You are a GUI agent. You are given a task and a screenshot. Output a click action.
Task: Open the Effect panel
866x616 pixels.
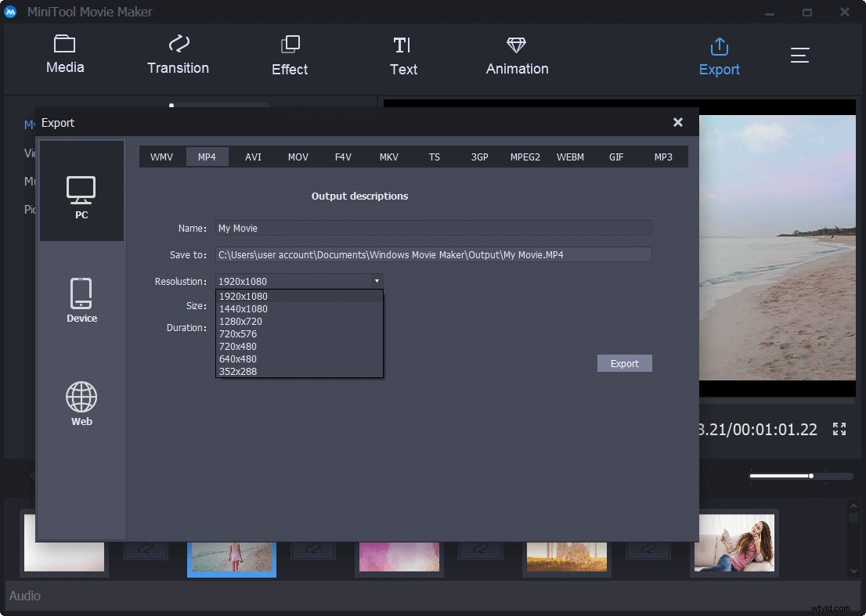coord(290,55)
